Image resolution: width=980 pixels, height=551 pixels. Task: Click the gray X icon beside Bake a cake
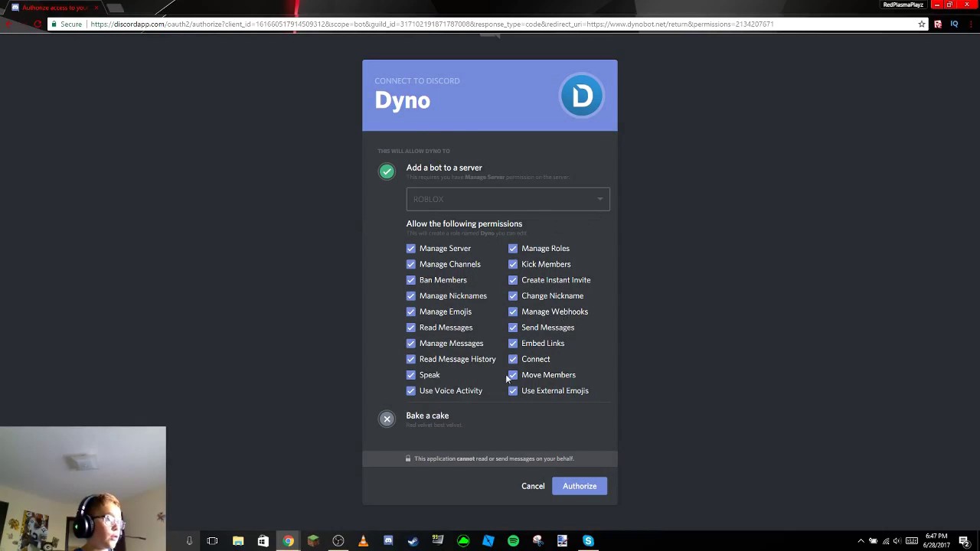click(387, 419)
